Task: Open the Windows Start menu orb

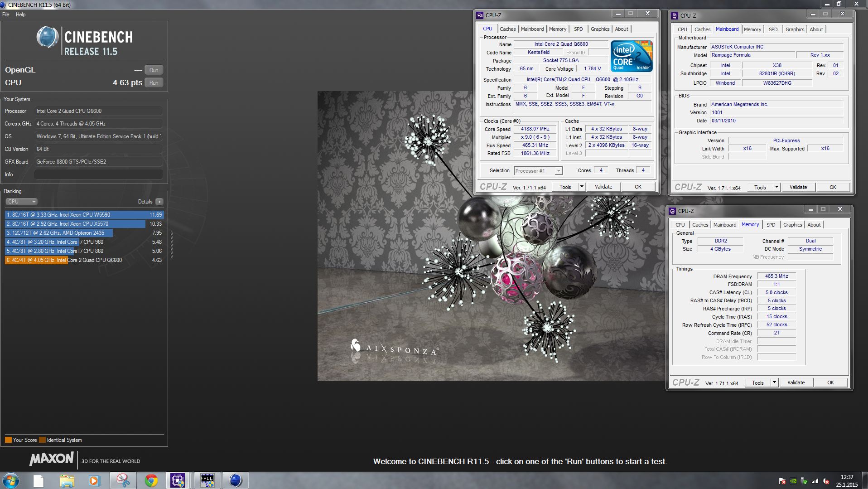Action: coord(10,480)
